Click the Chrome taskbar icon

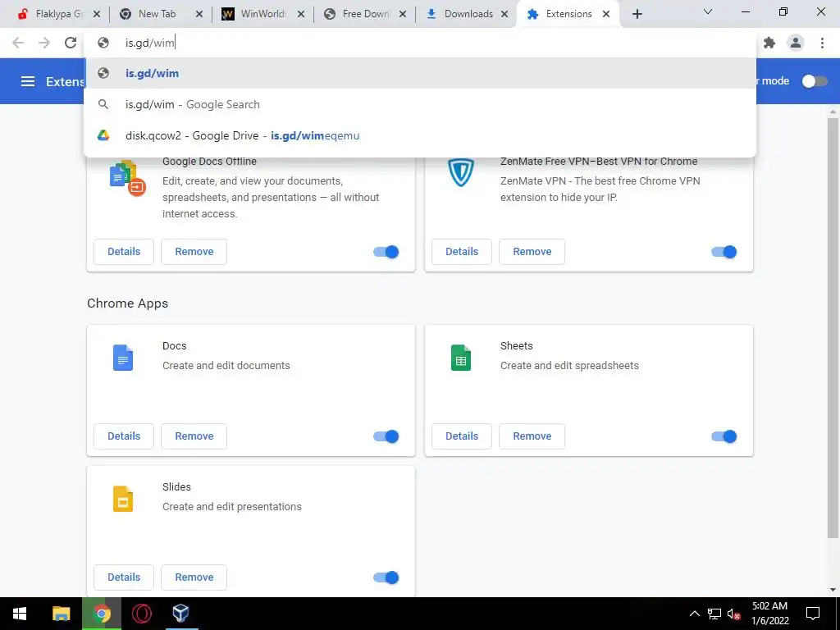click(102, 614)
